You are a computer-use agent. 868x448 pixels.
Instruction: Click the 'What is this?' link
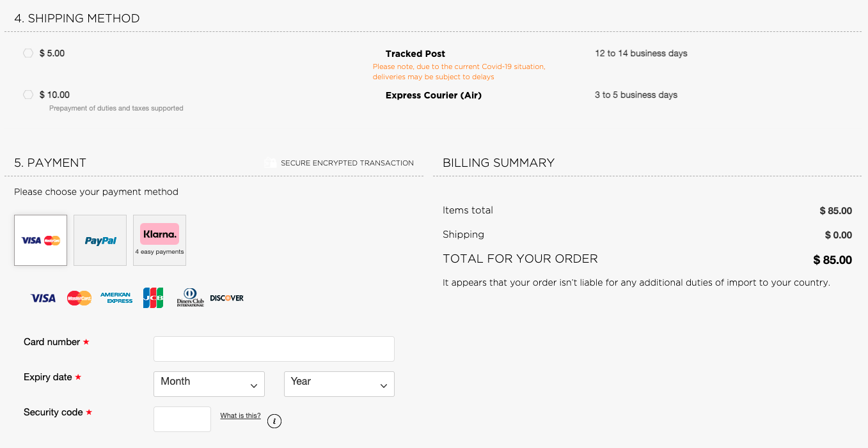[x=241, y=415]
